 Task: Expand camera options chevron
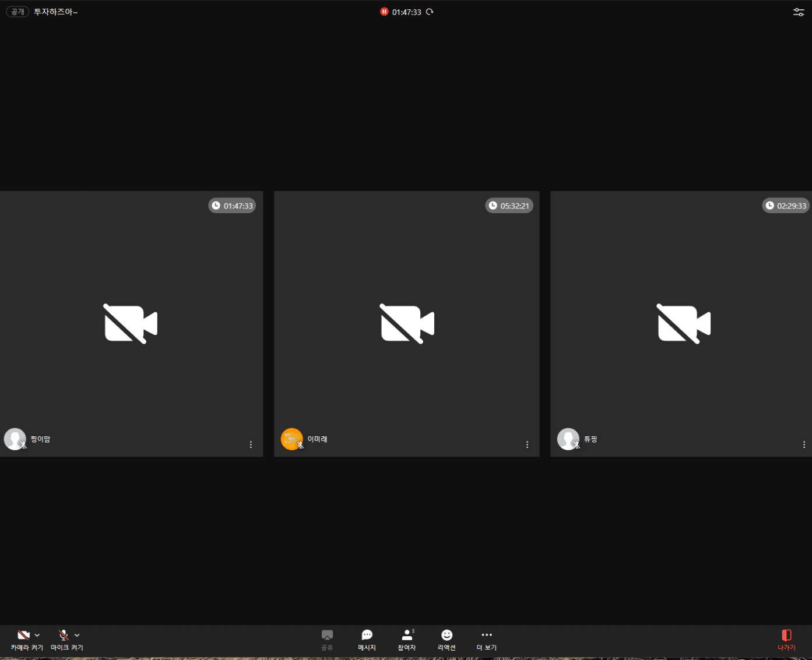(x=37, y=635)
